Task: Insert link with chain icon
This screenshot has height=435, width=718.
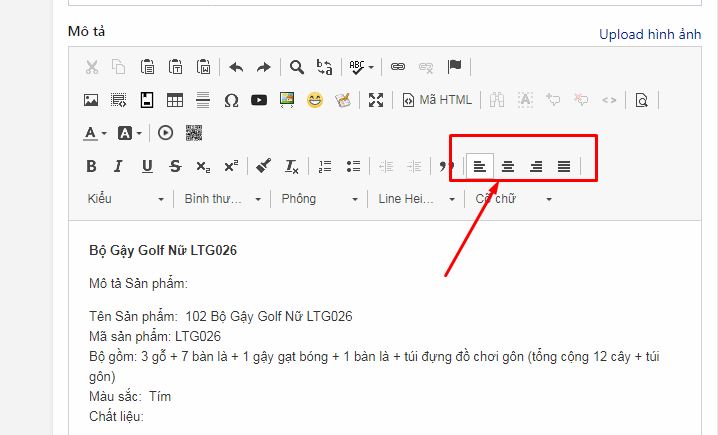Action: point(397,67)
